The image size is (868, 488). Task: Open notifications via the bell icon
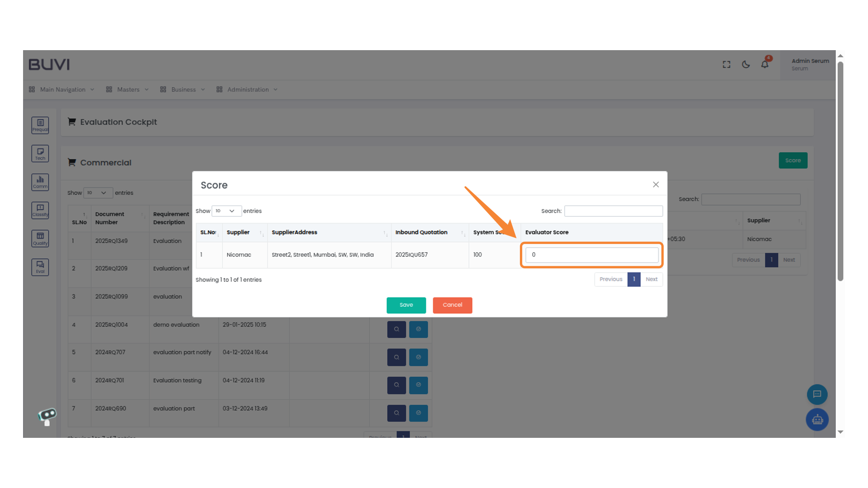tap(764, 64)
